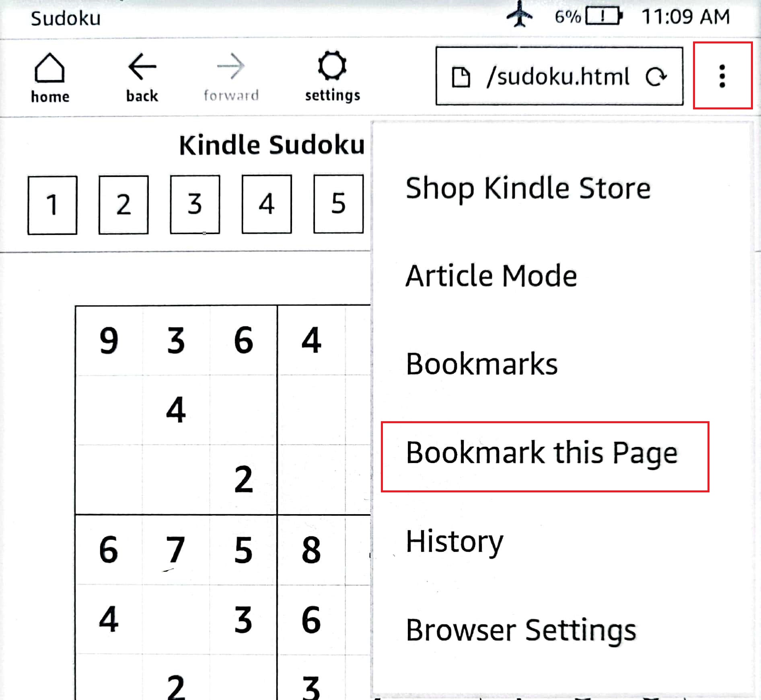Select empty cell left of the 4 in row two
This screenshot has width=761, height=700.
(109, 410)
